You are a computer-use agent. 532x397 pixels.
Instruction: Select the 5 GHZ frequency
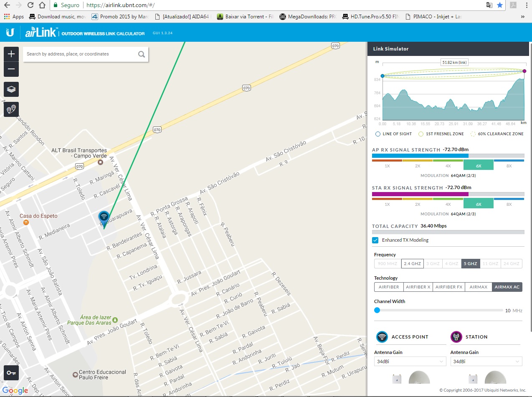[x=470, y=263]
